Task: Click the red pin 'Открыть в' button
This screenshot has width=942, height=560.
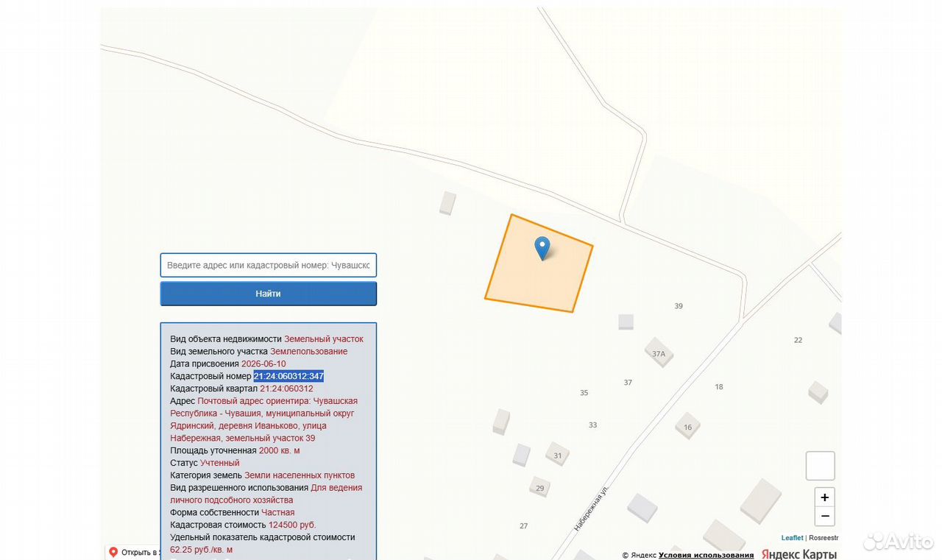Action: coord(133,552)
